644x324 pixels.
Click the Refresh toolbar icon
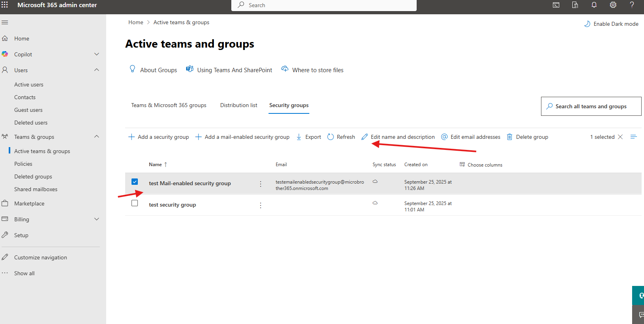(331, 137)
